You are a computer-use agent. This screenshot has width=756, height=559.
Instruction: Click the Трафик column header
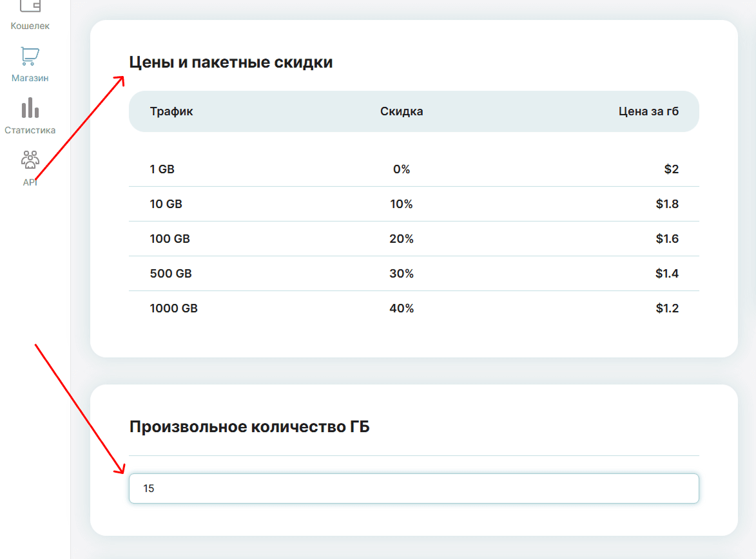171,111
